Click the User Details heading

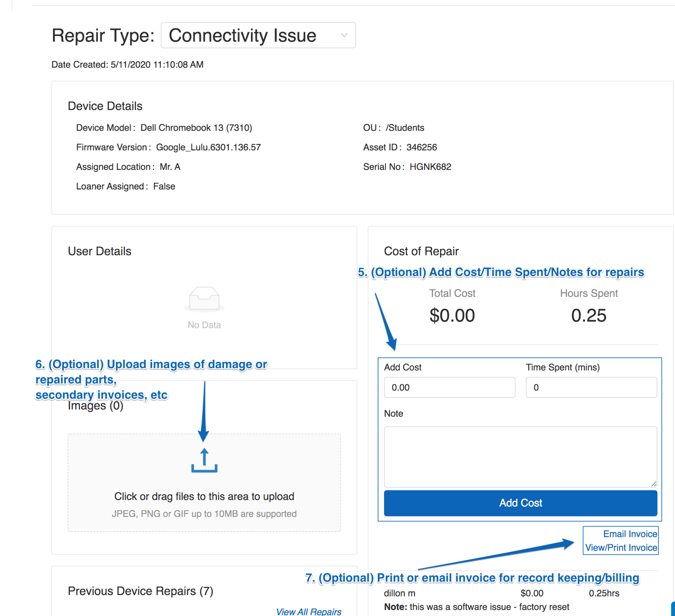click(x=99, y=251)
